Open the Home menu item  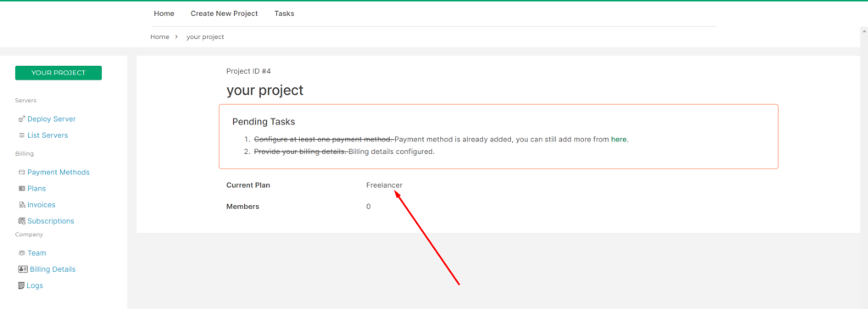[x=164, y=14]
